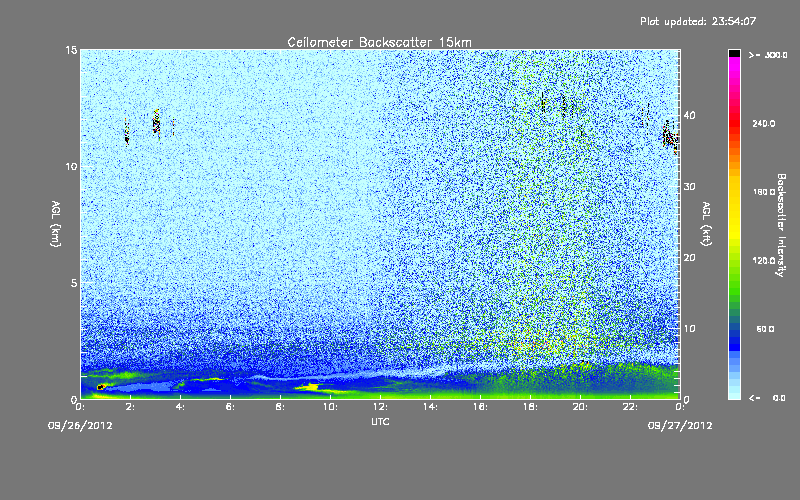
Task: Click the colorbar value 60.0
Action: [765, 329]
